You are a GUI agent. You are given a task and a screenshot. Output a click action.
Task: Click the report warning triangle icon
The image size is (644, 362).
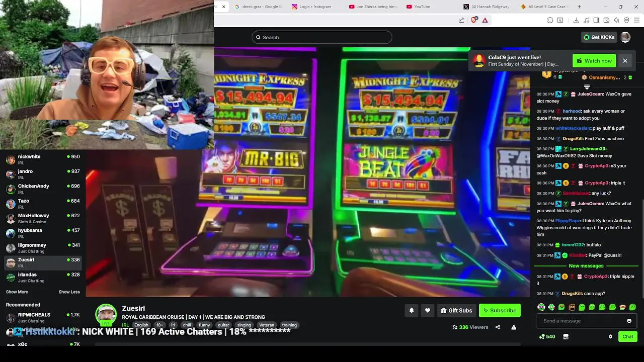coord(514,327)
